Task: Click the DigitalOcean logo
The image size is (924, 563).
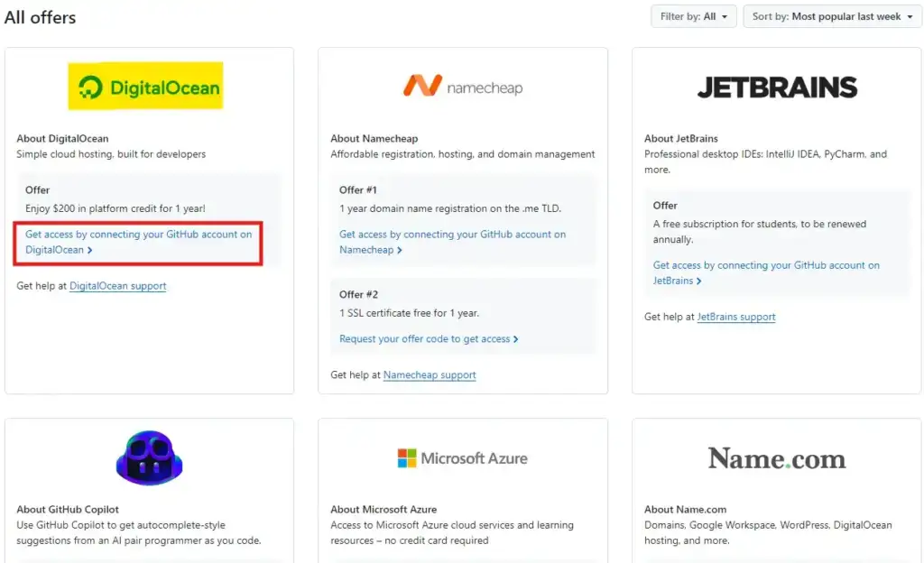Action: point(145,87)
